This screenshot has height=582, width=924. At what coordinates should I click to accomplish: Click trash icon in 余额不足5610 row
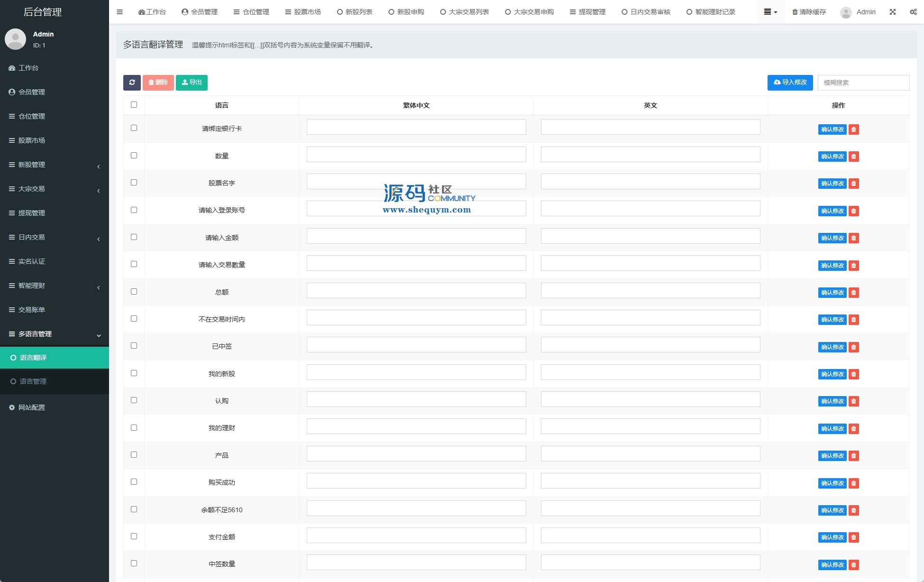(853, 510)
